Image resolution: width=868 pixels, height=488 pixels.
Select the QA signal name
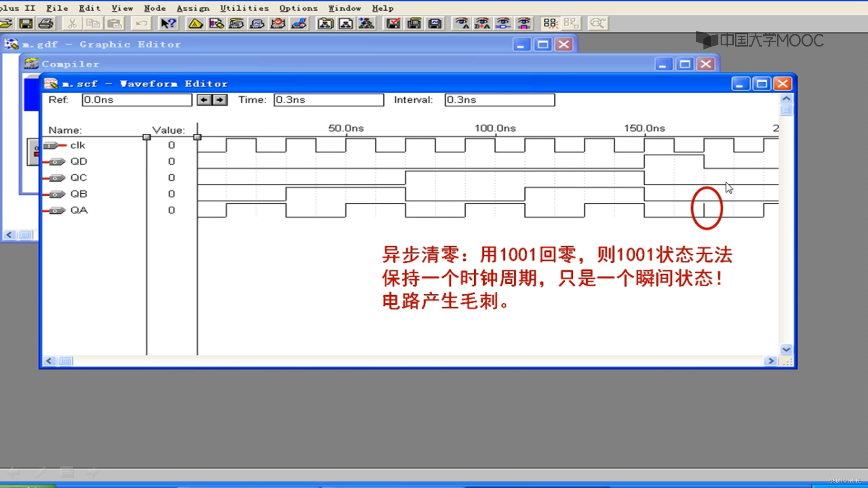79,211
